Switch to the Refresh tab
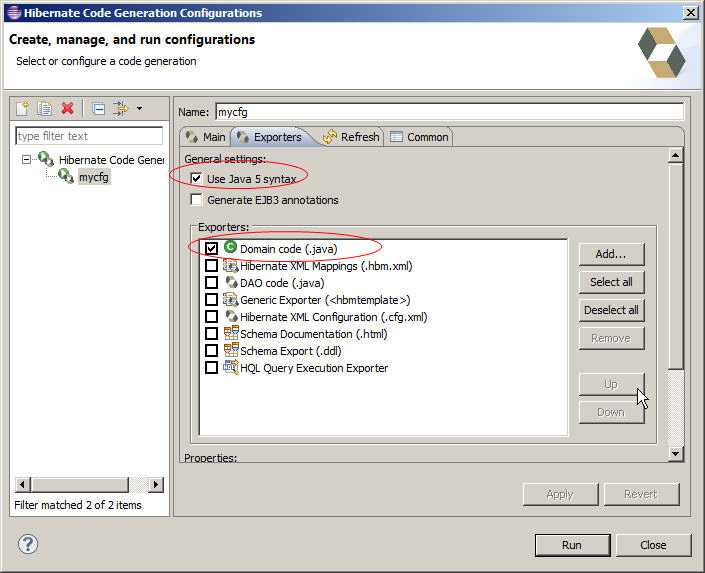The image size is (705, 573). pyautogui.click(x=352, y=137)
